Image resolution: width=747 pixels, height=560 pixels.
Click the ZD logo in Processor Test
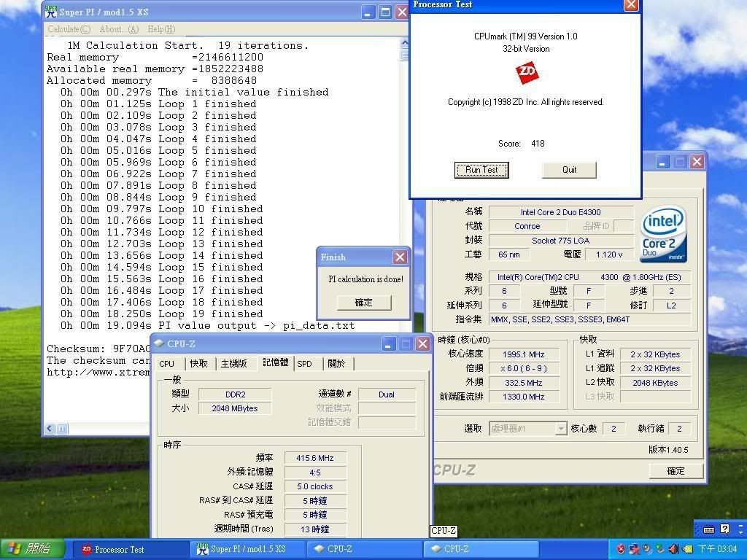pyautogui.click(x=527, y=74)
